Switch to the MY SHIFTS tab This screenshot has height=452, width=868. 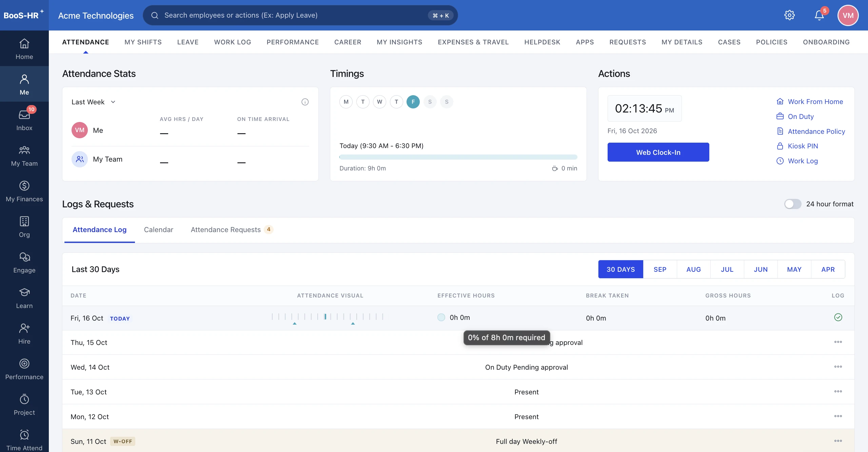pyautogui.click(x=143, y=42)
